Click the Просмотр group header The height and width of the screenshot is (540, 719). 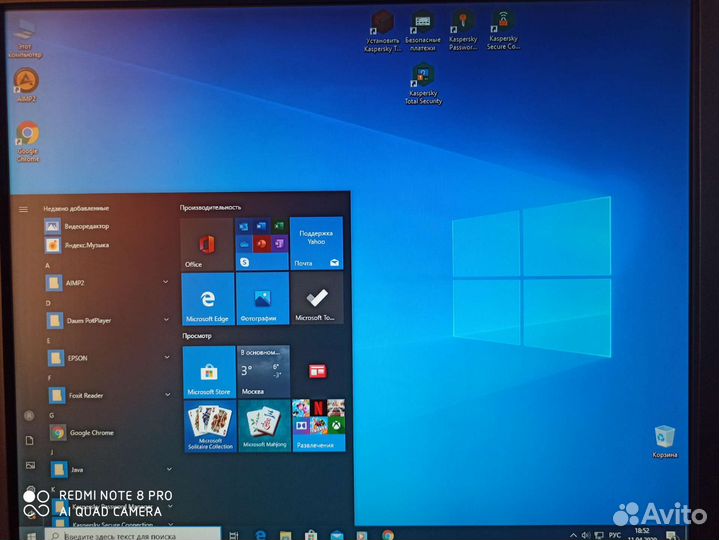coord(197,336)
